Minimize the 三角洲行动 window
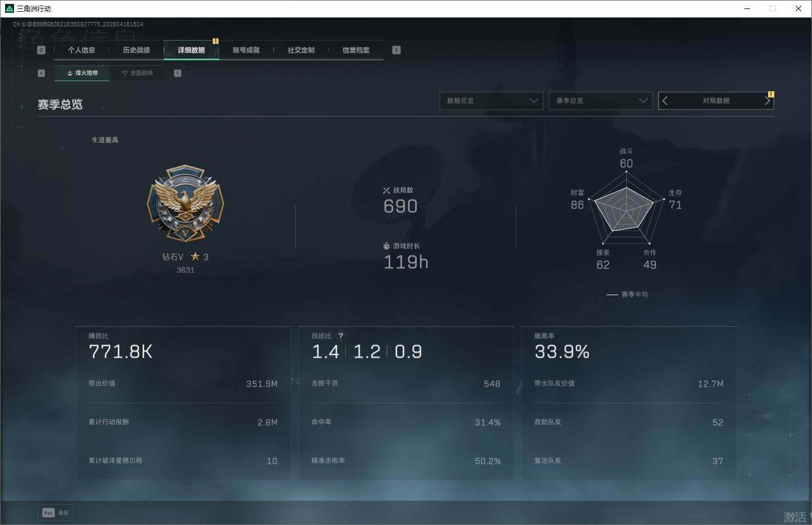The height and width of the screenshot is (525, 812). click(747, 8)
